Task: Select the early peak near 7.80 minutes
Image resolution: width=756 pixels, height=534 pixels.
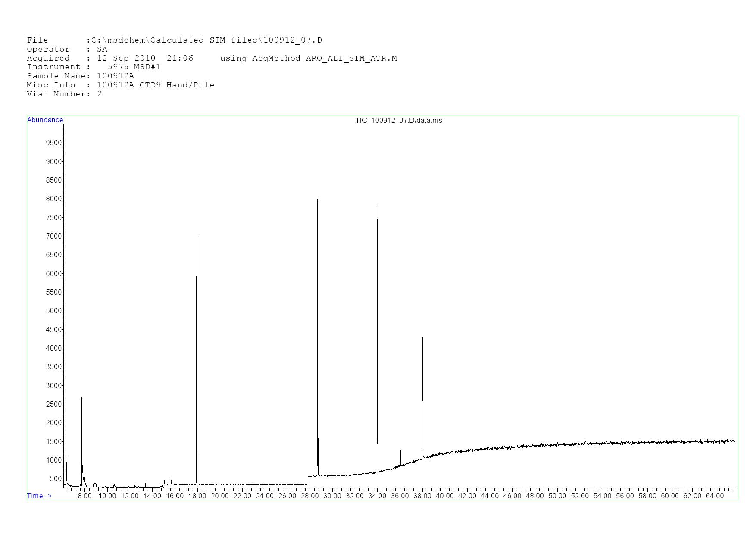Action: point(81,398)
